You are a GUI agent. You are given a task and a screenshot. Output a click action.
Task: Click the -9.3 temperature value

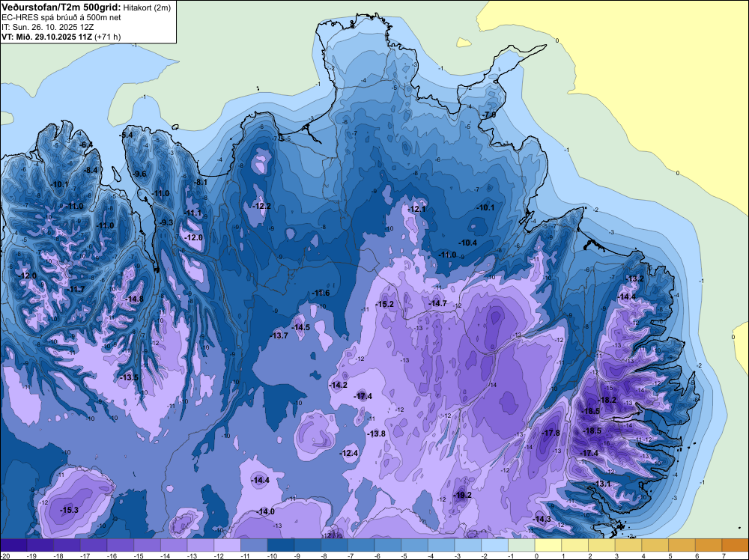[166, 222]
